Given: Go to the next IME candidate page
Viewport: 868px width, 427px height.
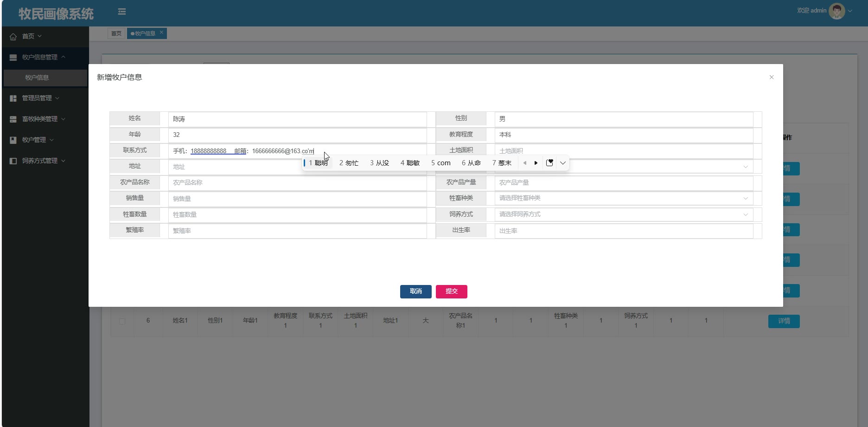Looking at the screenshot, I should (x=536, y=163).
